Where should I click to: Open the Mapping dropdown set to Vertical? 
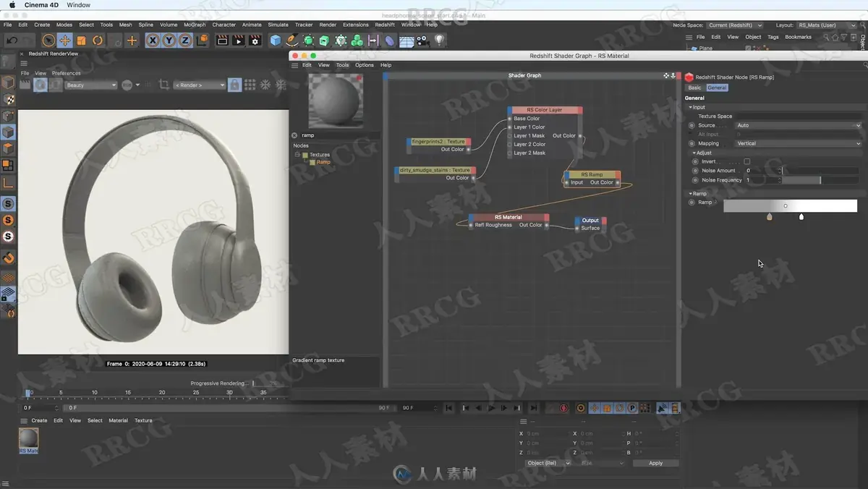(799, 143)
